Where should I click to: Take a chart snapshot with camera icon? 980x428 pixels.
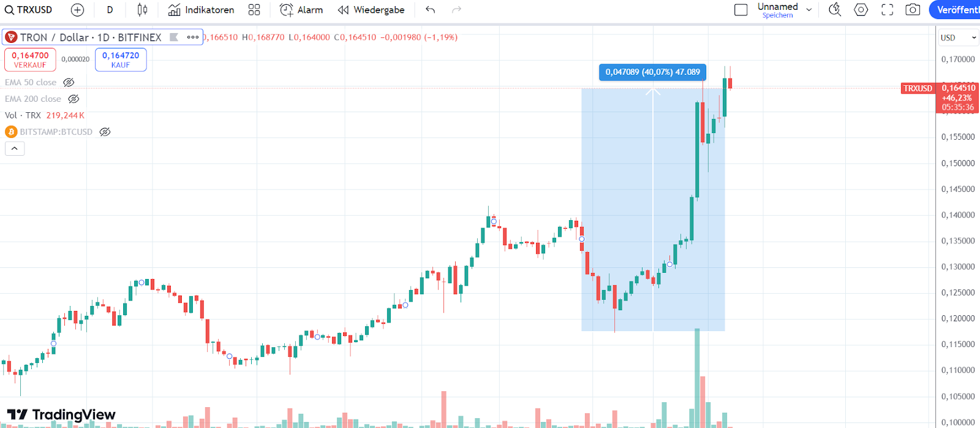(x=912, y=10)
